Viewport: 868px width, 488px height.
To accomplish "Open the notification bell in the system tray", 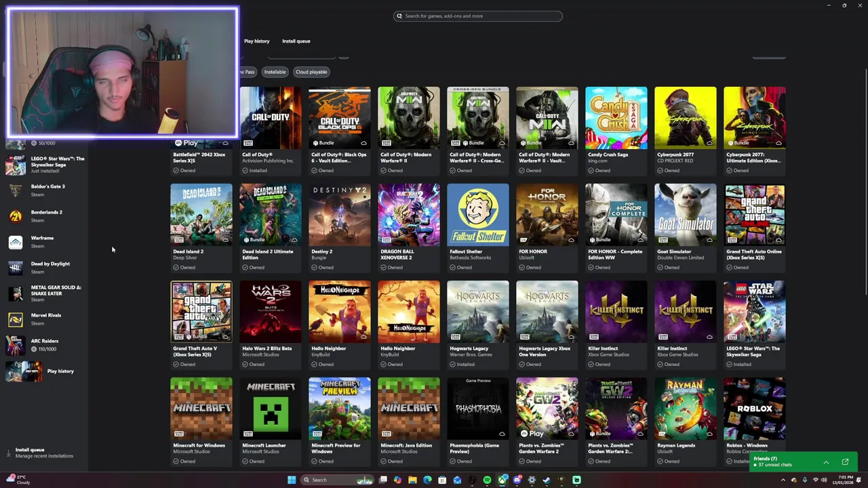I will pyautogui.click(x=859, y=480).
